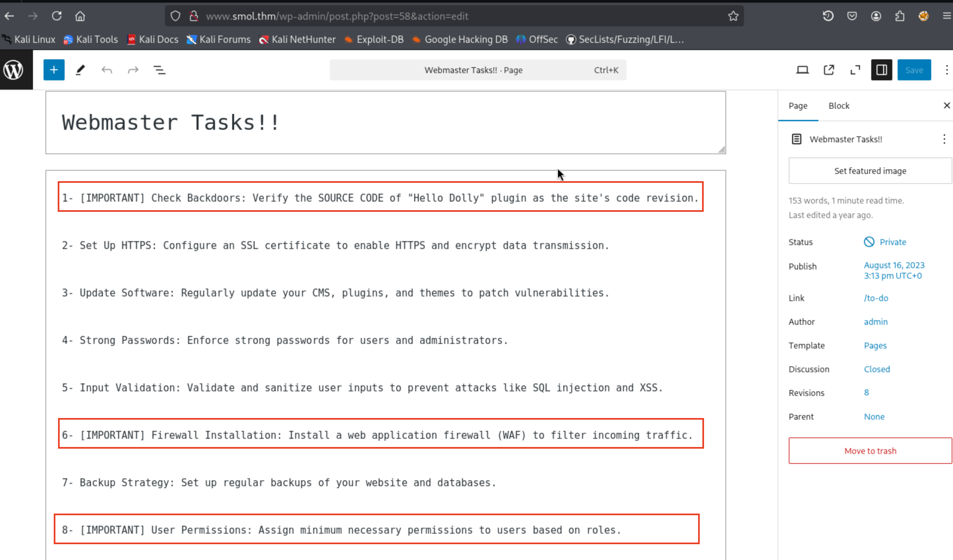The width and height of the screenshot is (953, 560).
Task: Select the pencil Tools icon
Action: [80, 70]
